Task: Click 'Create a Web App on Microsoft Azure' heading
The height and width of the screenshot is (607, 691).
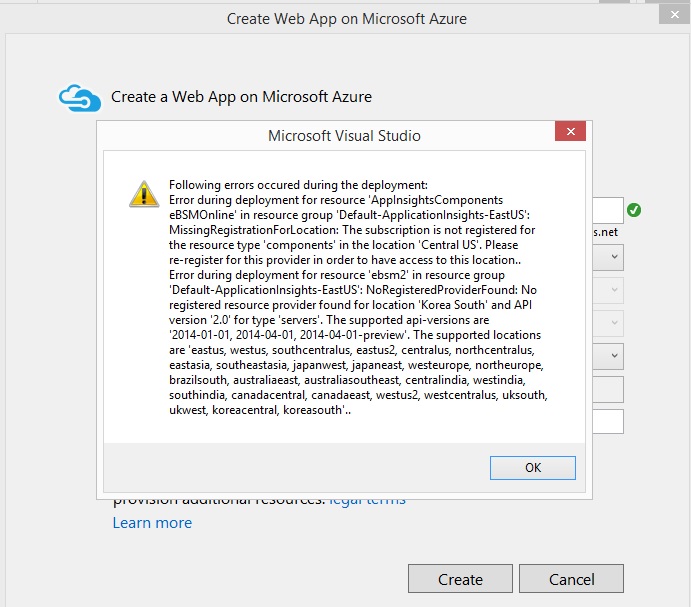Action: [241, 97]
